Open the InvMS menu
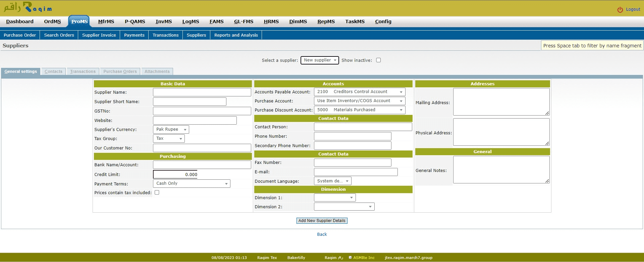Screen dimensions: 644x262 [163, 21]
